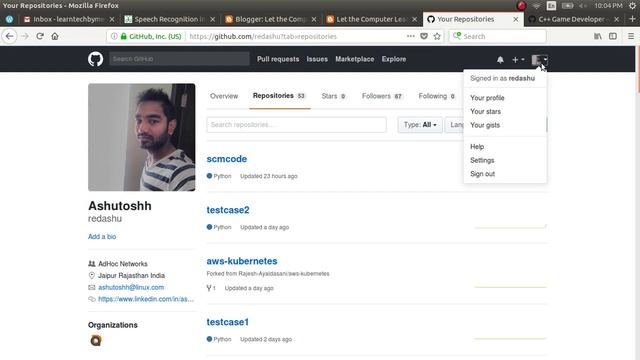Screen dimensions: 640x360
Task: Click the browser forward arrow
Action: point(24,36)
